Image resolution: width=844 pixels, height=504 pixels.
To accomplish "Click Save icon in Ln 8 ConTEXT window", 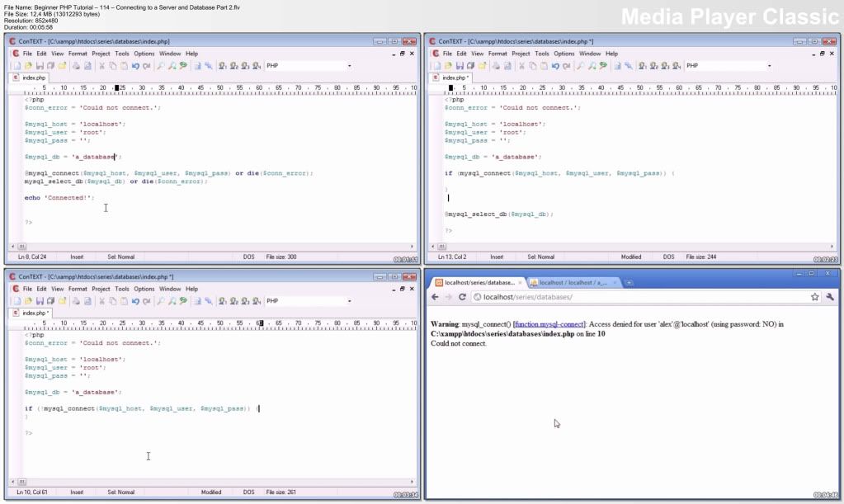I will 40,66.
